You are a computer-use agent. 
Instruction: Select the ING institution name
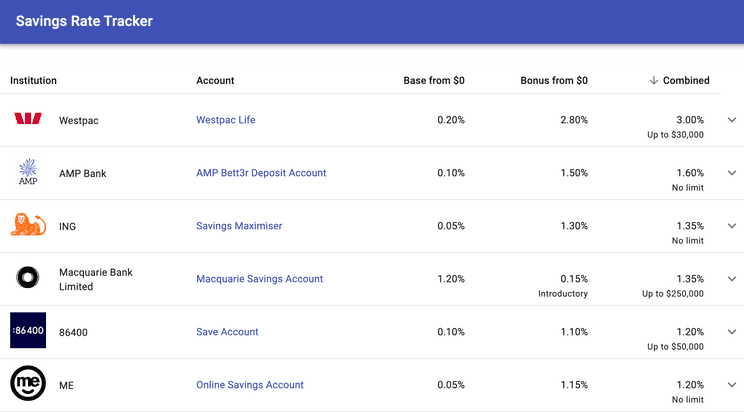[67, 226]
